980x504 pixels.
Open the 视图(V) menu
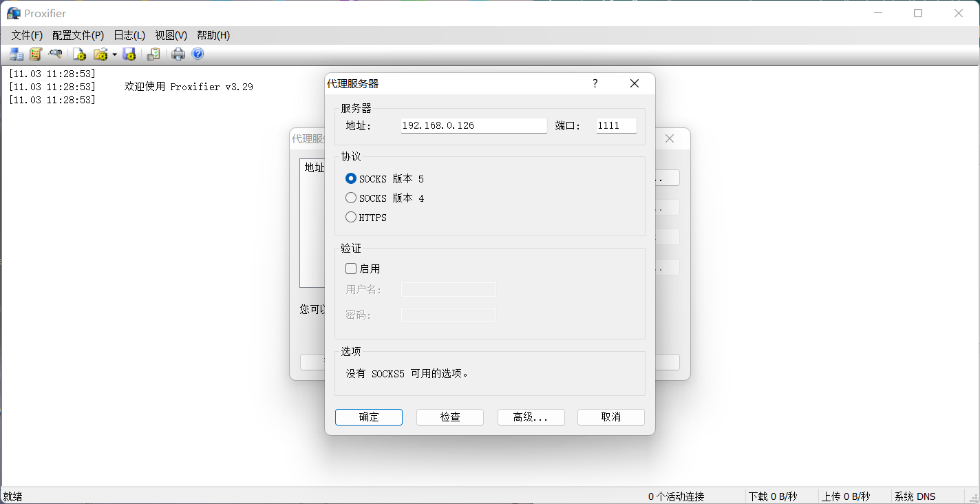click(x=171, y=35)
